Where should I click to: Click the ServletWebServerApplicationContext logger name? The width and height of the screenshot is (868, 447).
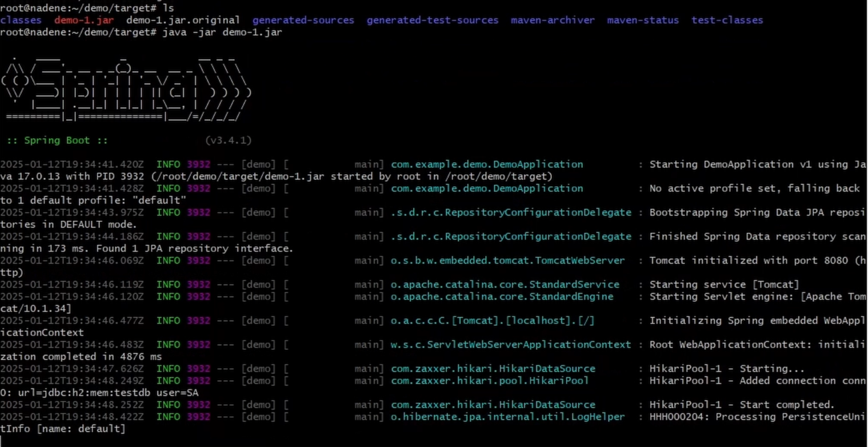[x=511, y=344]
